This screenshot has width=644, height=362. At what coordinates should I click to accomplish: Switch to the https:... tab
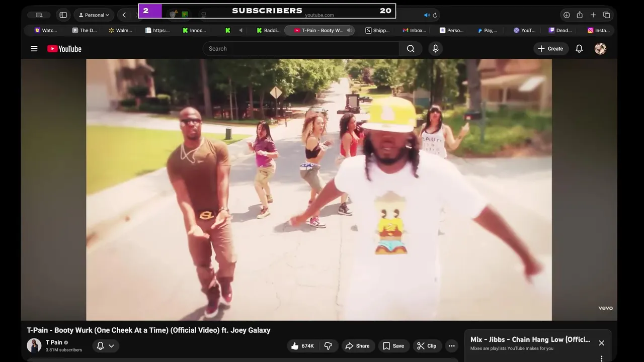click(157, 30)
